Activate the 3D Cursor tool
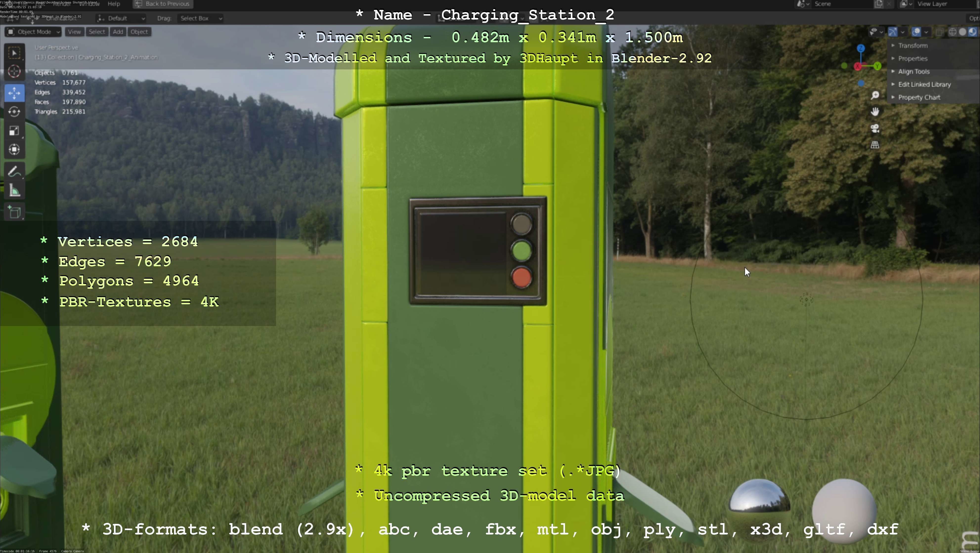This screenshot has width=980, height=553. point(14,71)
